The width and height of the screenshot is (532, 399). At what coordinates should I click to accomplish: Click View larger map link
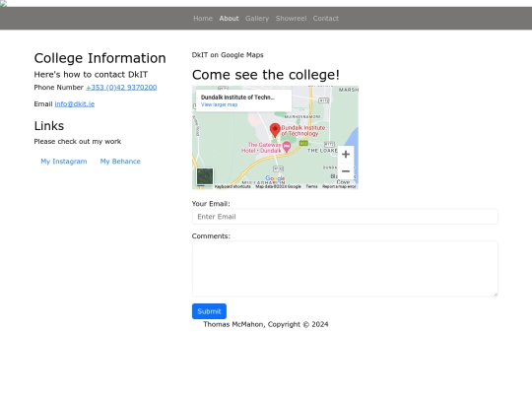[219, 104]
